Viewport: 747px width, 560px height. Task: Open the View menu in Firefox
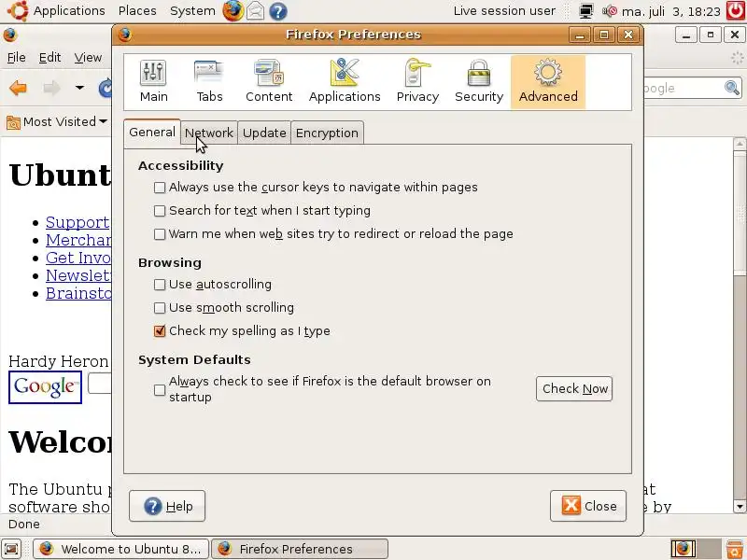88,58
